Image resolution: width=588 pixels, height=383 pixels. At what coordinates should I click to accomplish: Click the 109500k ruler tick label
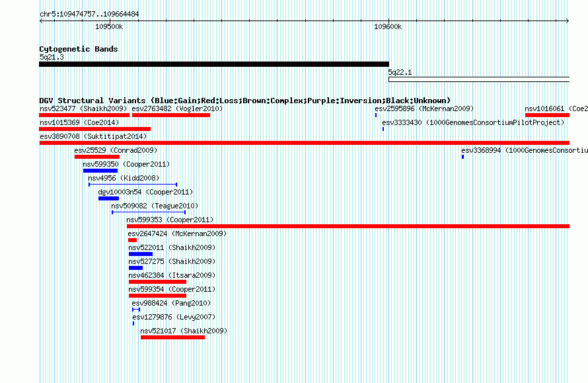[109, 26]
